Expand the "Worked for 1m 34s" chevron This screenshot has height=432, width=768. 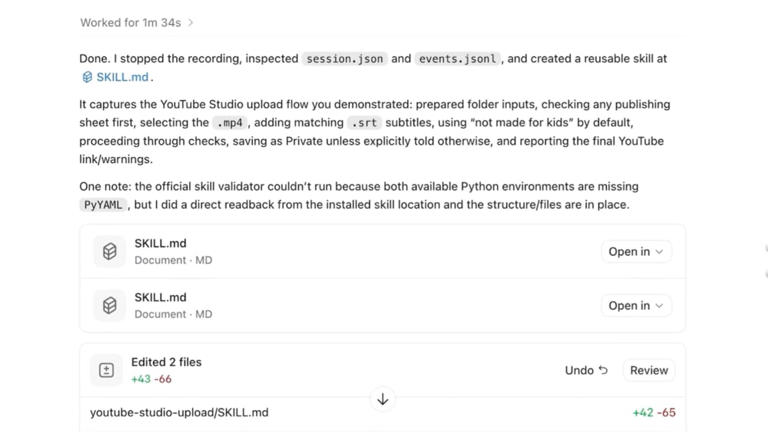point(191,23)
